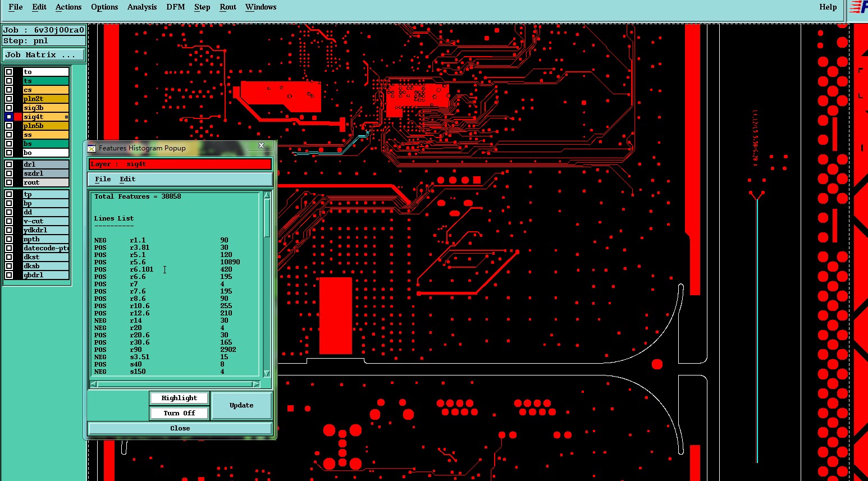Open the Analysis menu
The image size is (868, 481).
coord(142,7)
